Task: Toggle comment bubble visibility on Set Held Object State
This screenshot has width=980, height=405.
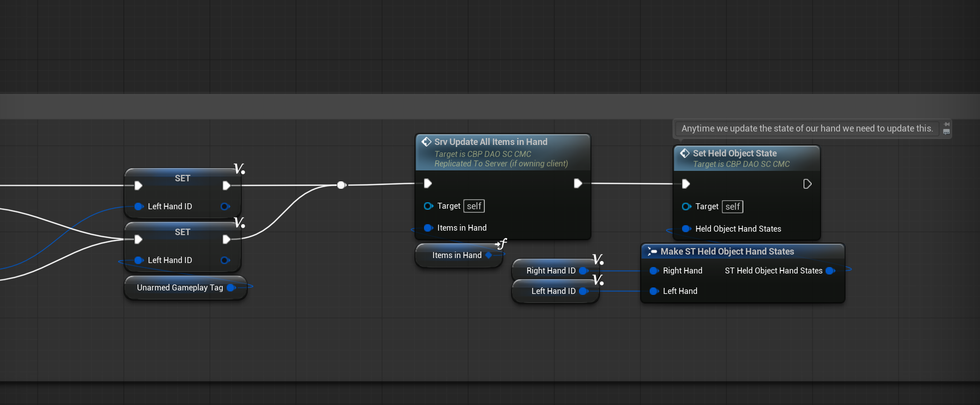Action: coord(947,132)
